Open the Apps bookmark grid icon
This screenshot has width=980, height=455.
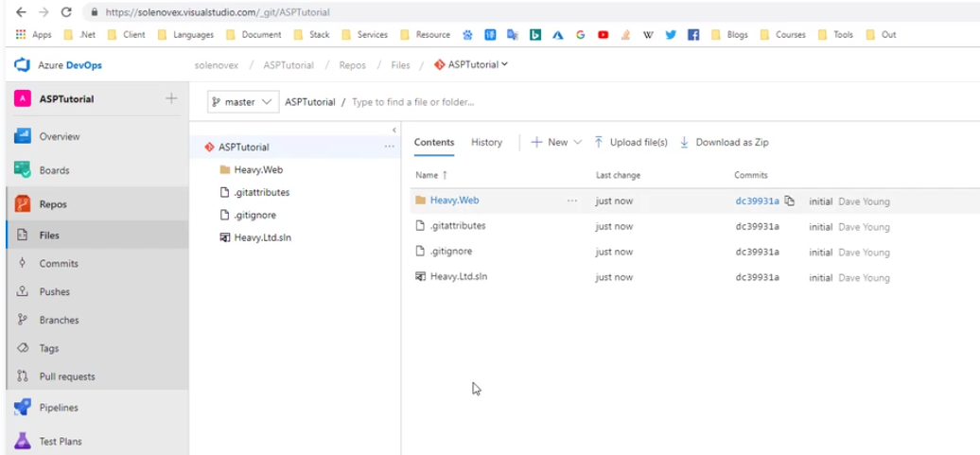click(x=21, y=35)
